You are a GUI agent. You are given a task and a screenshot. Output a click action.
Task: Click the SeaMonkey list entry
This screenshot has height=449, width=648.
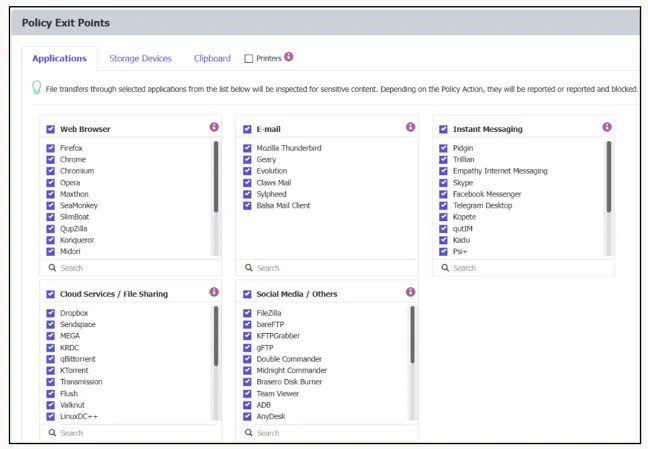79,205
